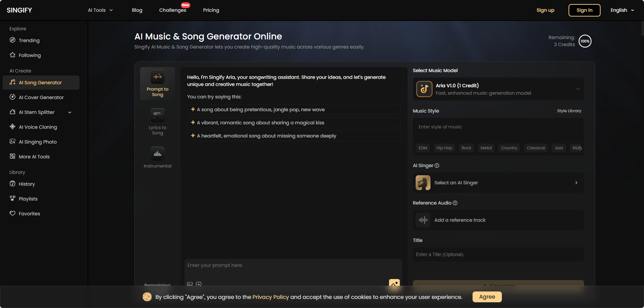644x308 pixels.
Task: Click the More AI Tools grid icon
Action: (12, 156)
